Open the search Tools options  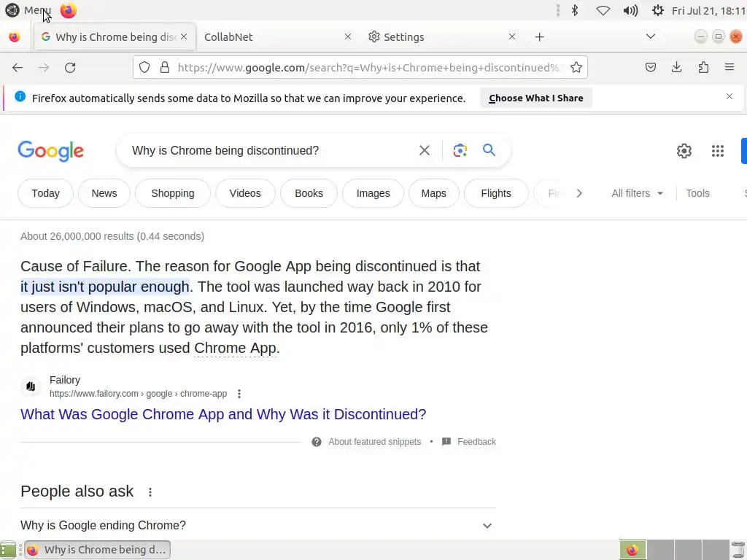(x=697, y=193)
